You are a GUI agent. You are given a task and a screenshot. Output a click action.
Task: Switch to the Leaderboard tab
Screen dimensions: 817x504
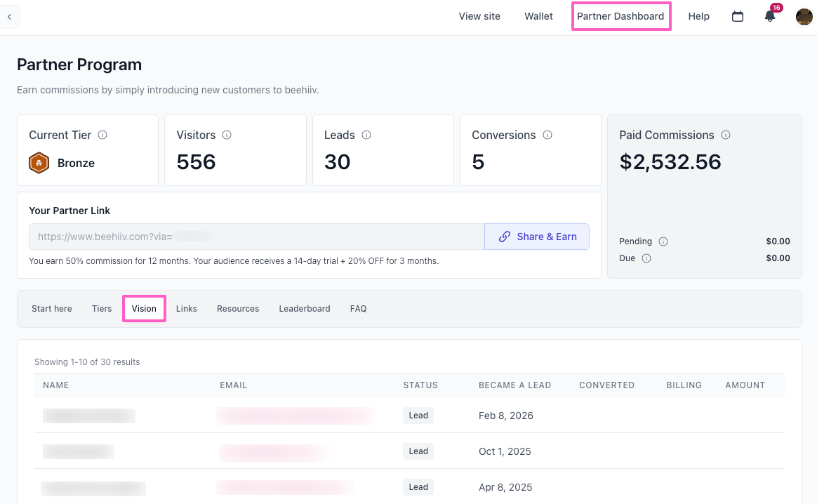coord(305,309)
